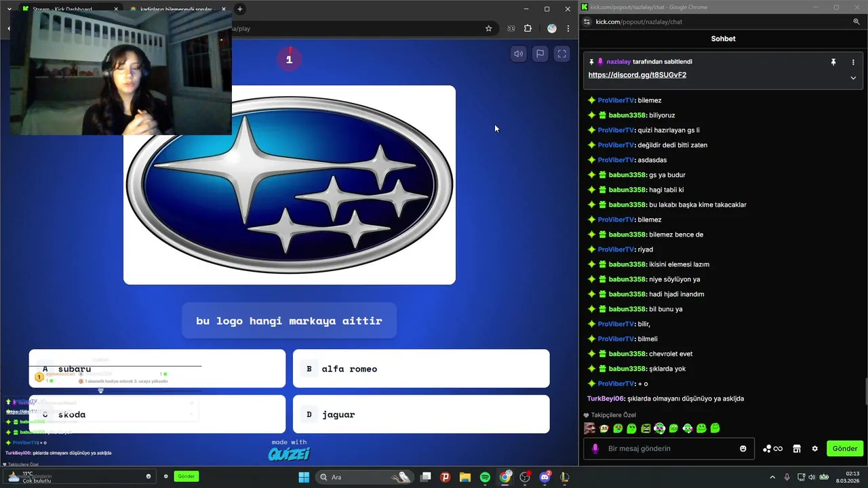Open the tab search dropdown arrow

tap(9, 9)
